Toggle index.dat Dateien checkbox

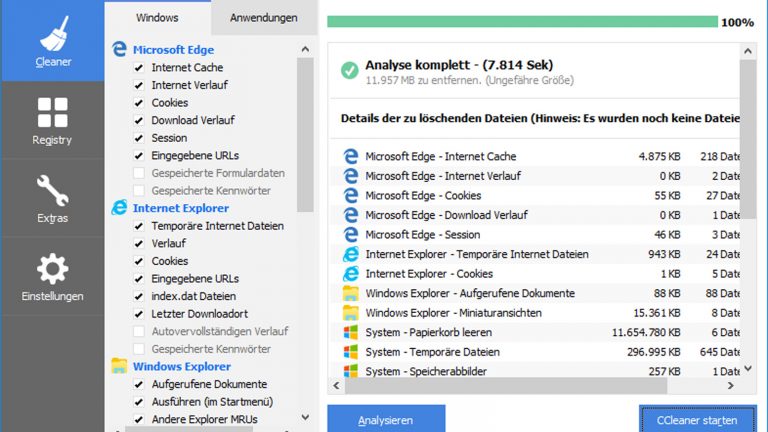click(139, 296)
